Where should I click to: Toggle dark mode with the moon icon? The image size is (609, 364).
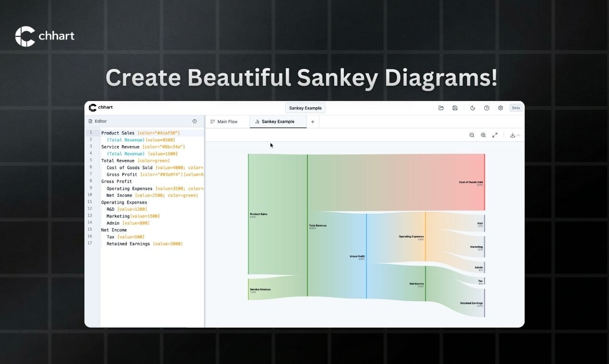473,108
